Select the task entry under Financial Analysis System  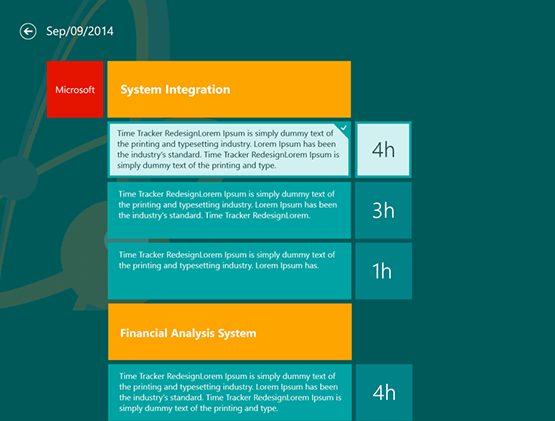pyautogui.click(x=230, y=392)
